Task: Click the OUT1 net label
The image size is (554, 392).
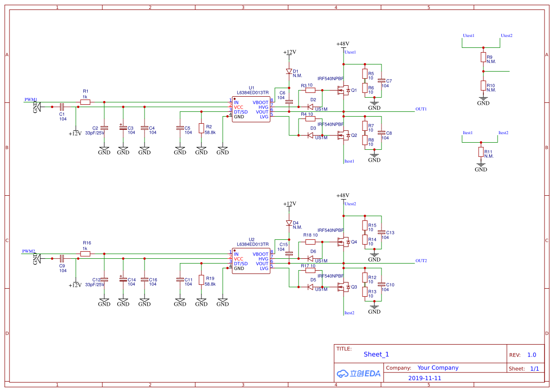Action: (421, 109)
